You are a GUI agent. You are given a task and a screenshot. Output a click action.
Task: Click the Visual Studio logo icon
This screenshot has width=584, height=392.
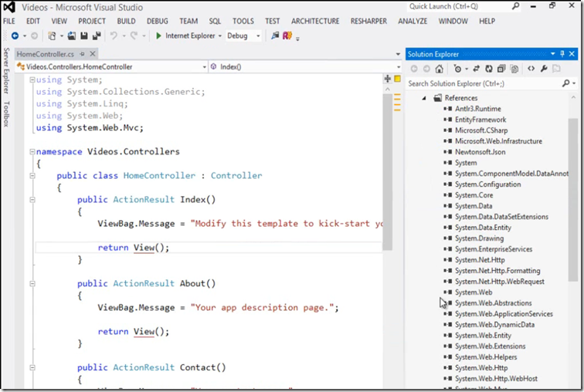click(x=9, y=7)
